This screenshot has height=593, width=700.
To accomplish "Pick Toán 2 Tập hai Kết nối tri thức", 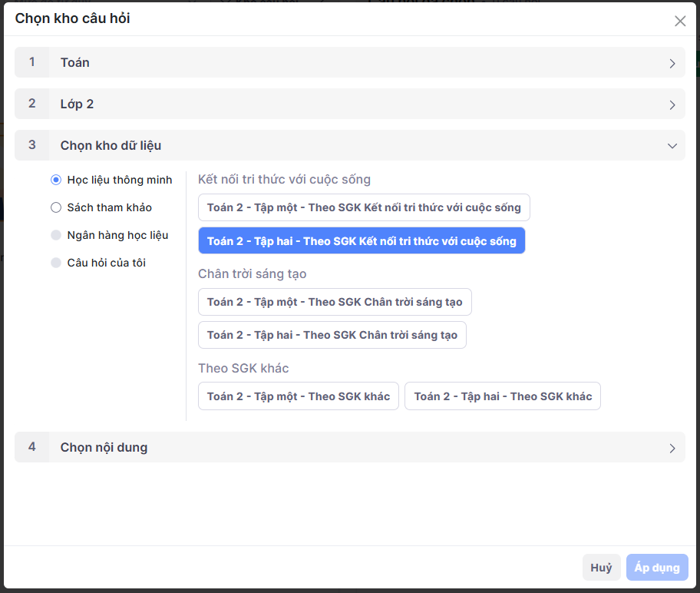I will click(x=362, y=240).
